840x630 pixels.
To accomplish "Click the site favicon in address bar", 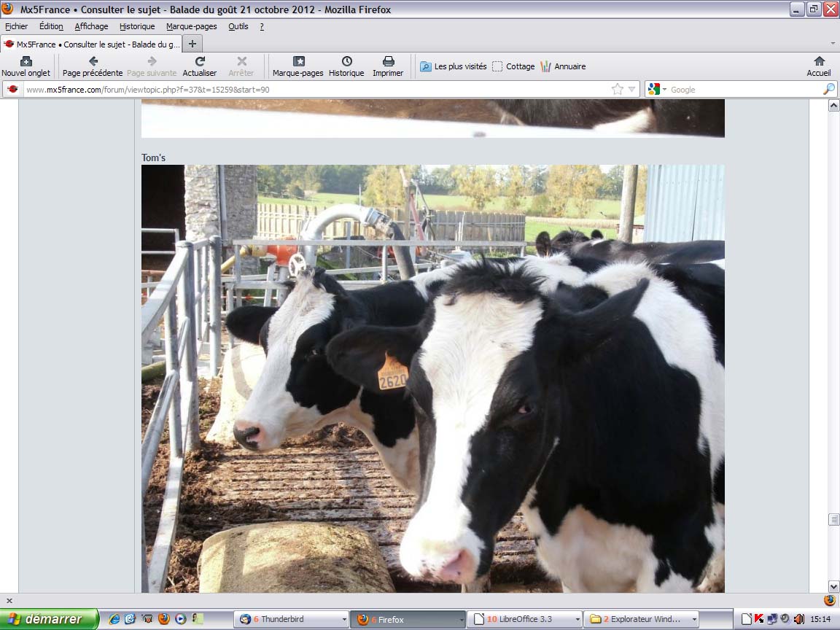I will pyautogui.click(x=13, y=90).
